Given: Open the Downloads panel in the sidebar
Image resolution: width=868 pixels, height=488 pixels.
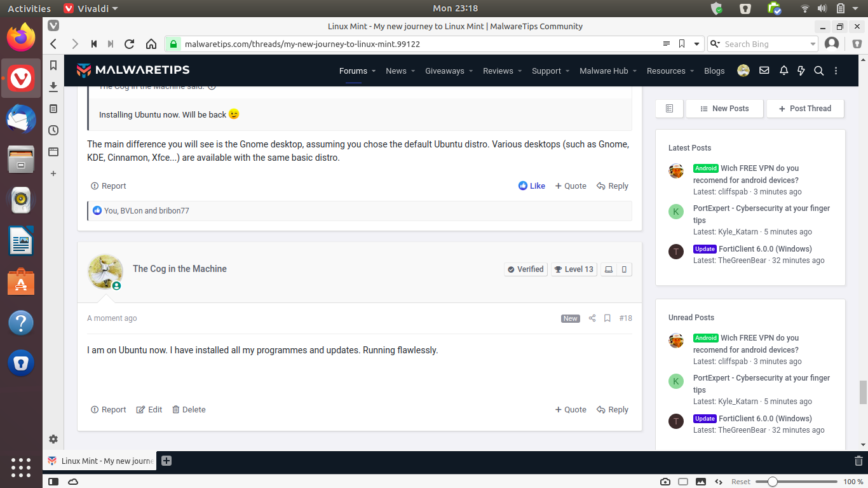Looking at the screenshot, I should click(x=53, y=87).
